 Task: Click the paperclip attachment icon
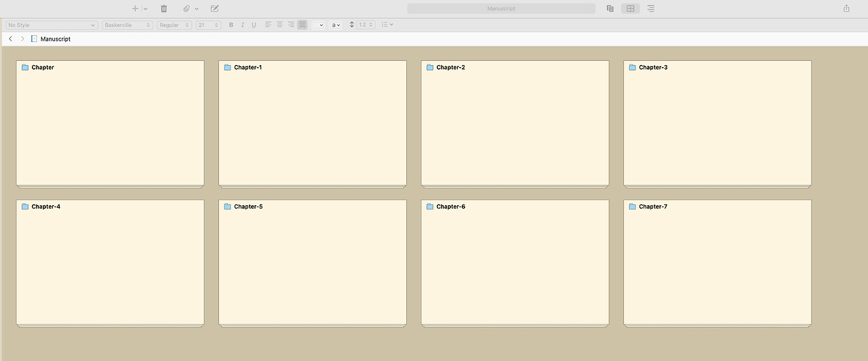(x=186, y=9)
